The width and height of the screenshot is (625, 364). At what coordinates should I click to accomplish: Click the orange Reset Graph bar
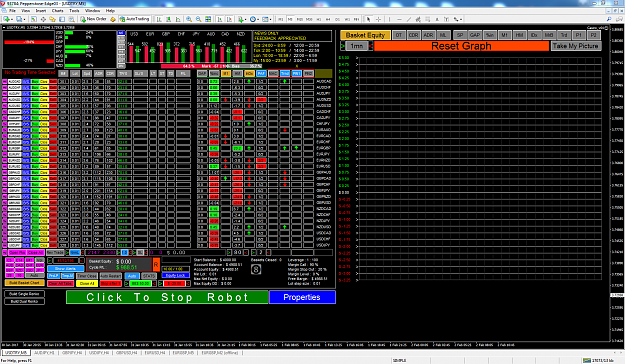click(x=461, y=46)
